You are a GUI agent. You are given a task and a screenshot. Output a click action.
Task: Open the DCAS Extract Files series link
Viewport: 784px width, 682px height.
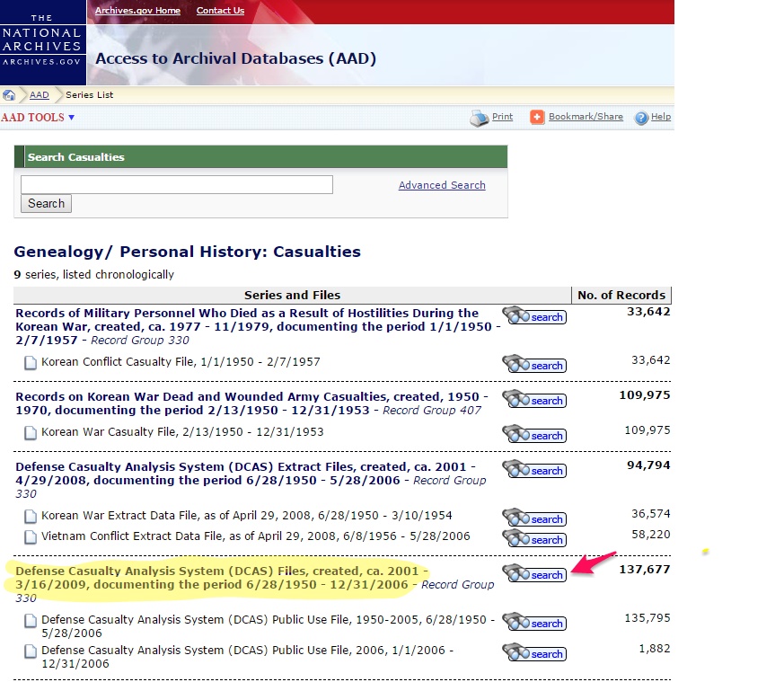[245, 467]
